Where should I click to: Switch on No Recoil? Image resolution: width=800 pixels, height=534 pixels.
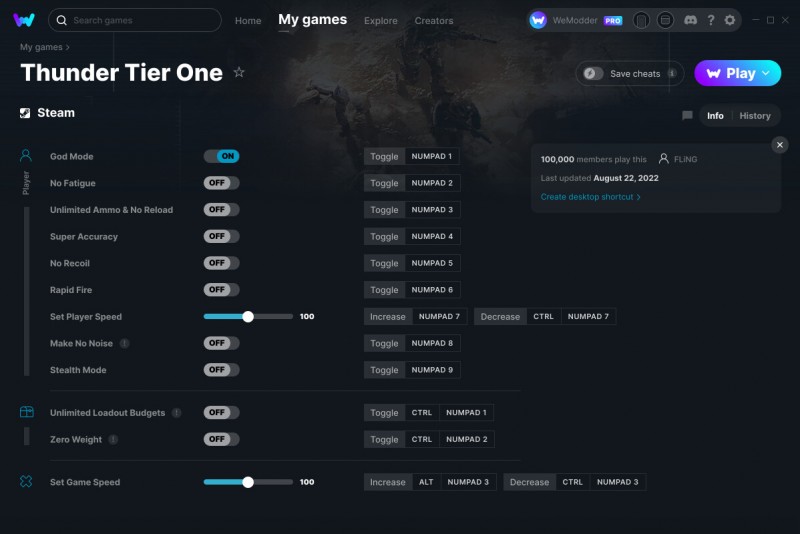tap(221, 263)
